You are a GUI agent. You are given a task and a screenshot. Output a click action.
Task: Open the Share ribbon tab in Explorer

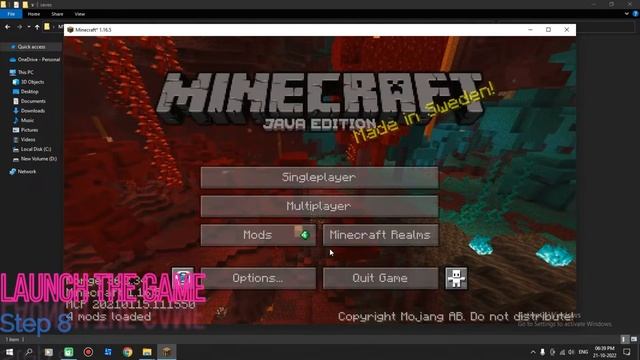point(57,14)
